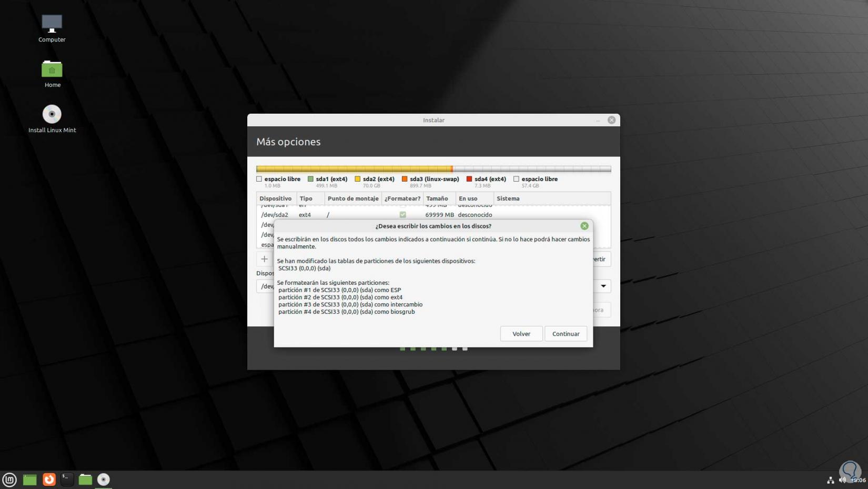Click the Show Desktop taskbar icon

click(30, 480)
